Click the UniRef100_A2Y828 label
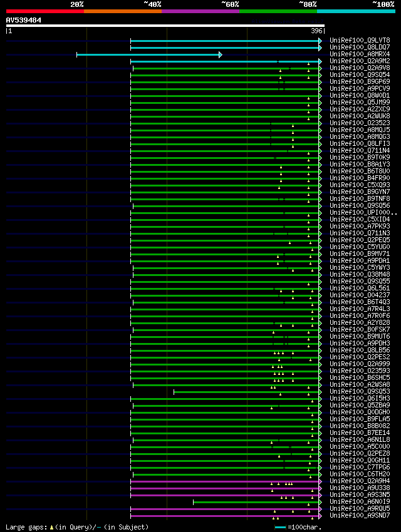Screen dimensions: 401x532 click(360, 323)
